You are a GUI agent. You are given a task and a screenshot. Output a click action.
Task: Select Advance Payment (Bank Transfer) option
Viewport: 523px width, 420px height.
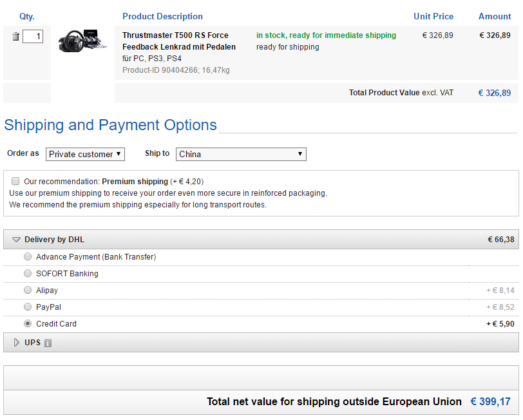tap(28, 256)
